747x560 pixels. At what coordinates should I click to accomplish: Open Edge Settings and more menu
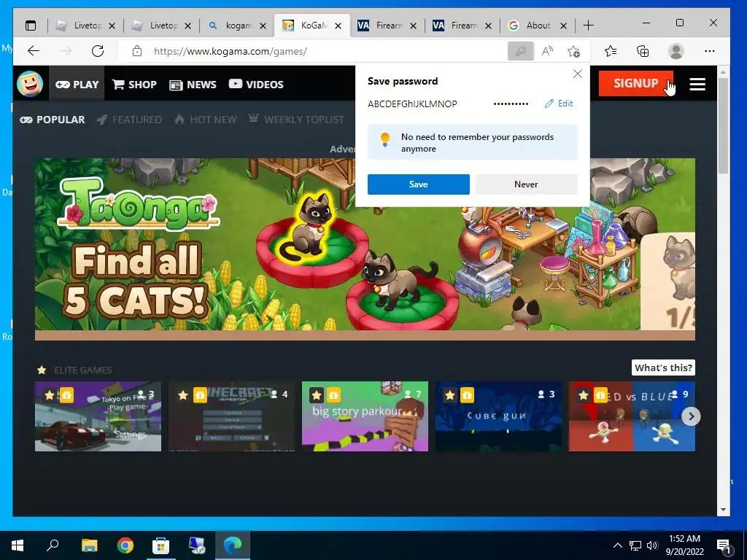709,51
